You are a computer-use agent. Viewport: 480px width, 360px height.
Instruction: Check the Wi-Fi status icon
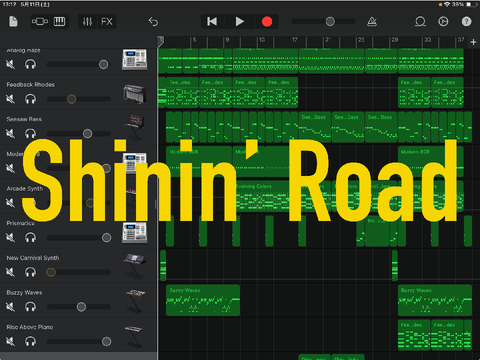click(447, 4)
